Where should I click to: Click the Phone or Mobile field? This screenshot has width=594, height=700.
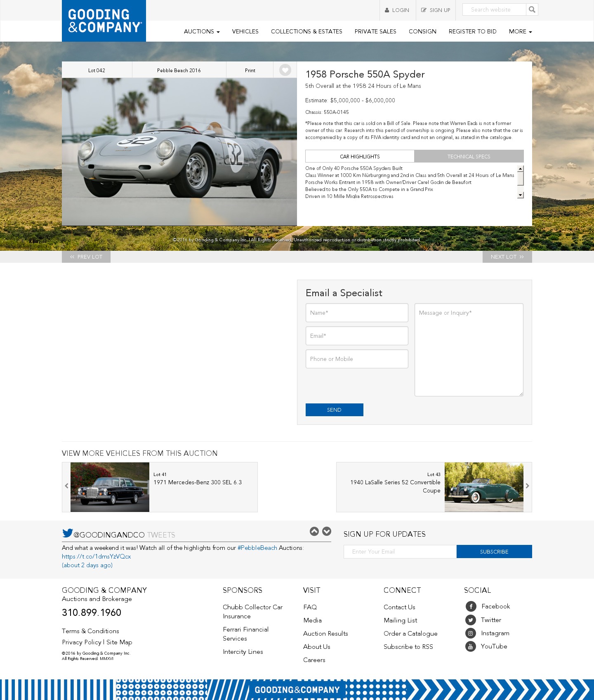click(357, 359)
